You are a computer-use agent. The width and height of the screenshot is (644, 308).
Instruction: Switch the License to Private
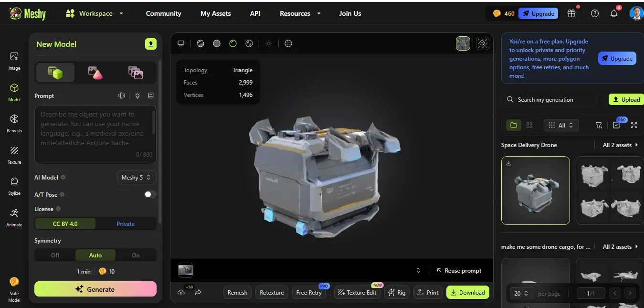[x=125, y=223]
